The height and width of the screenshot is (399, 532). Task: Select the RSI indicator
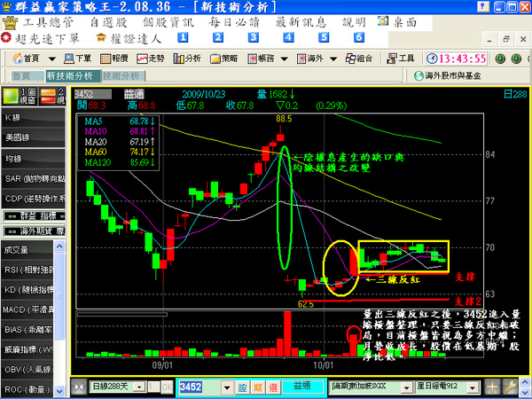[27, 270]
